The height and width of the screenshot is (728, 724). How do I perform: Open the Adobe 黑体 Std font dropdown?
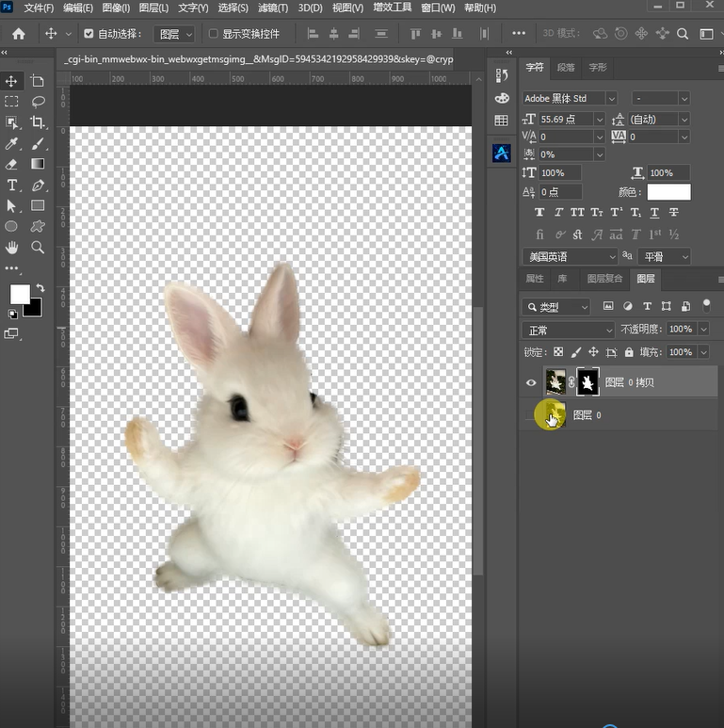(x=612, y=99)
